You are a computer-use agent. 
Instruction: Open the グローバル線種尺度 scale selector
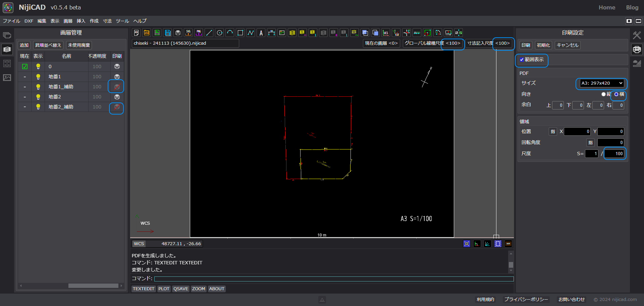click(x=433, y=43)
